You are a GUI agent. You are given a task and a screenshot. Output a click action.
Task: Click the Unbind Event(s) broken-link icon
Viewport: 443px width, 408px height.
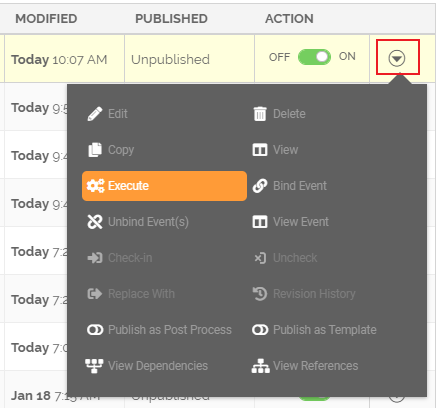point(95,222)
